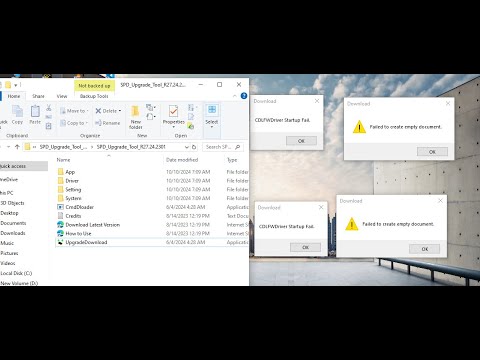Refresh the folder with the refresh icon
This screenshot has width=480, height=360.
click(x=194, y=147)
